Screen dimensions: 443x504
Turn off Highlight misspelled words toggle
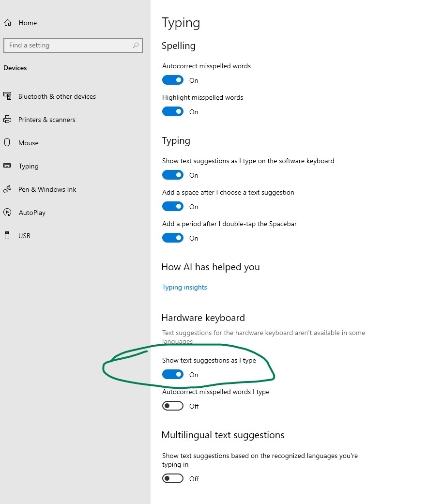point(173,111)
